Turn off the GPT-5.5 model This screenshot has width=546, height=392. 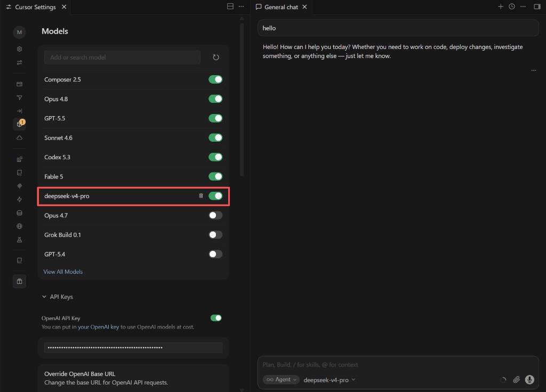[215, 118]
